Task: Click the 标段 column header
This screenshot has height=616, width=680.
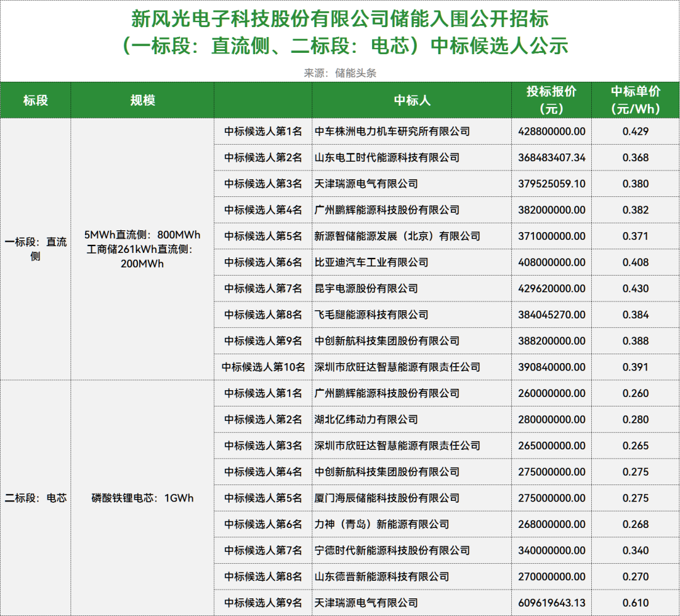Action: click(x=35, y=100)
